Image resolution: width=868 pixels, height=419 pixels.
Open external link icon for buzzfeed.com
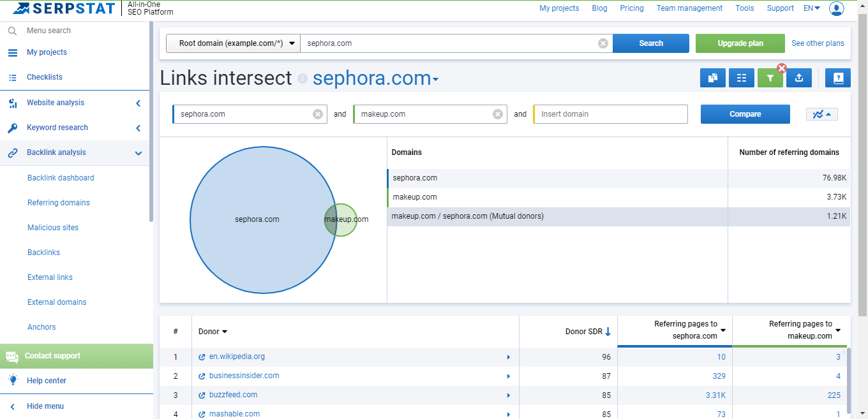point(202,395)
